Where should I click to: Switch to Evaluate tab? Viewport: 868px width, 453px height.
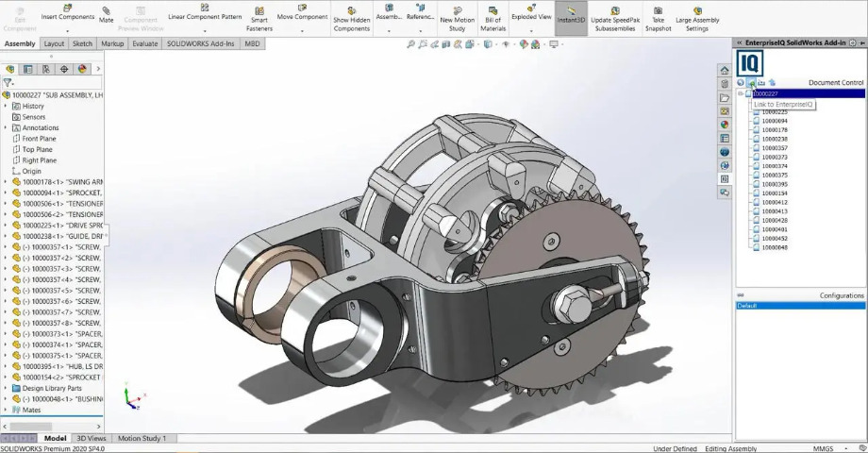tap(145, 43)
